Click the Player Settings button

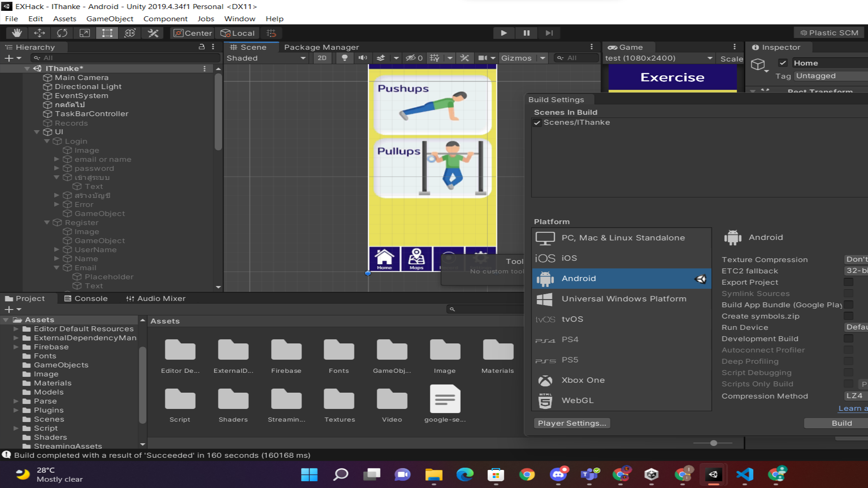571,423
